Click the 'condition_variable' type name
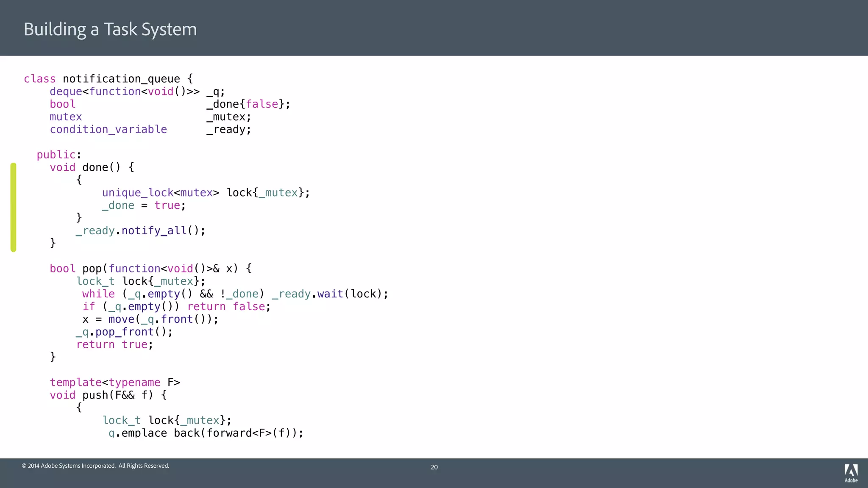The height and width of the screenshot is (488, 868). click(x=108, y=130)
